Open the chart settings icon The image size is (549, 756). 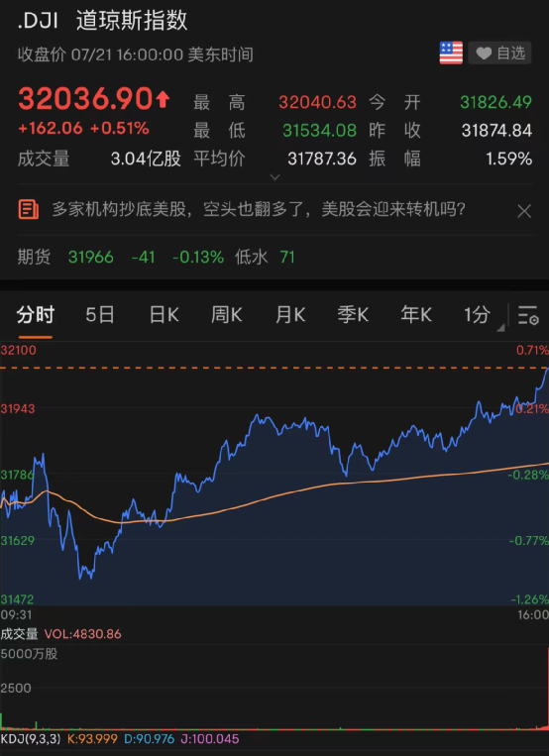(x=528, y=315)
